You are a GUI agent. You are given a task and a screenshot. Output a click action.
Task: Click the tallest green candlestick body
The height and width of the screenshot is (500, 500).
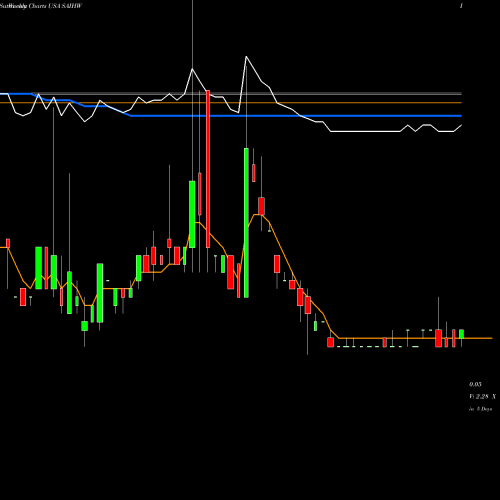point(246,223)
